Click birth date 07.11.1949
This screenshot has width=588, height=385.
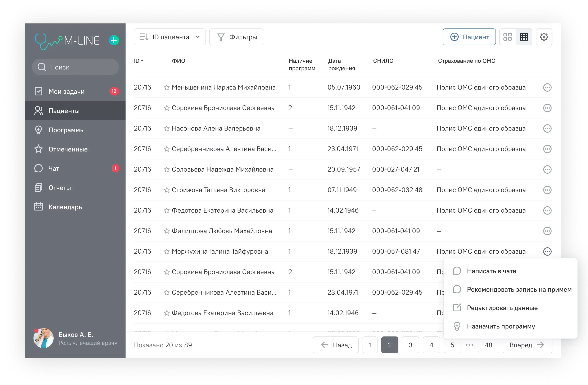342,190
